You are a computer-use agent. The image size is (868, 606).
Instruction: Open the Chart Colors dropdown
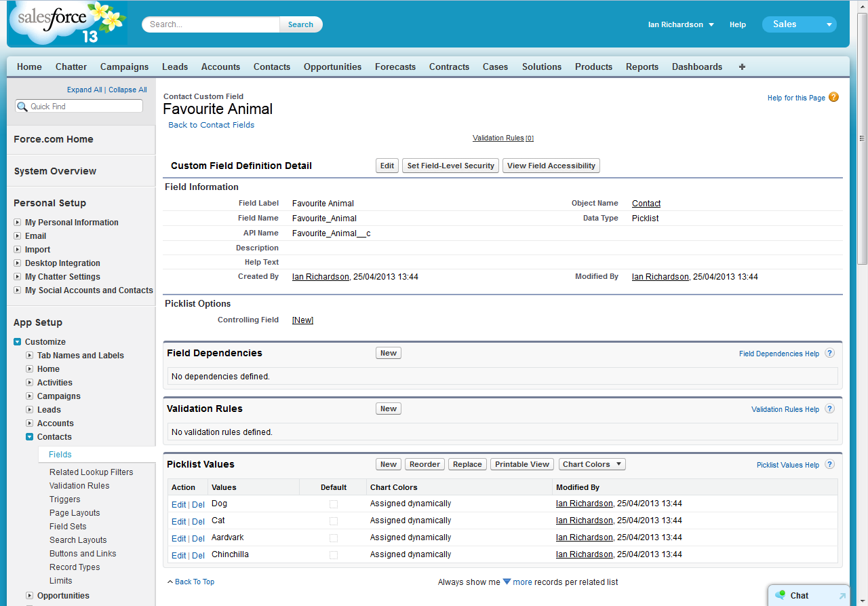coord(591,464)
